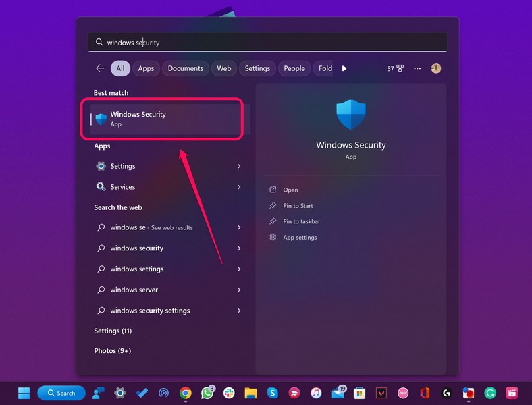
Task: Expand 'windows se' web results chevron
Action: point(239,227)
